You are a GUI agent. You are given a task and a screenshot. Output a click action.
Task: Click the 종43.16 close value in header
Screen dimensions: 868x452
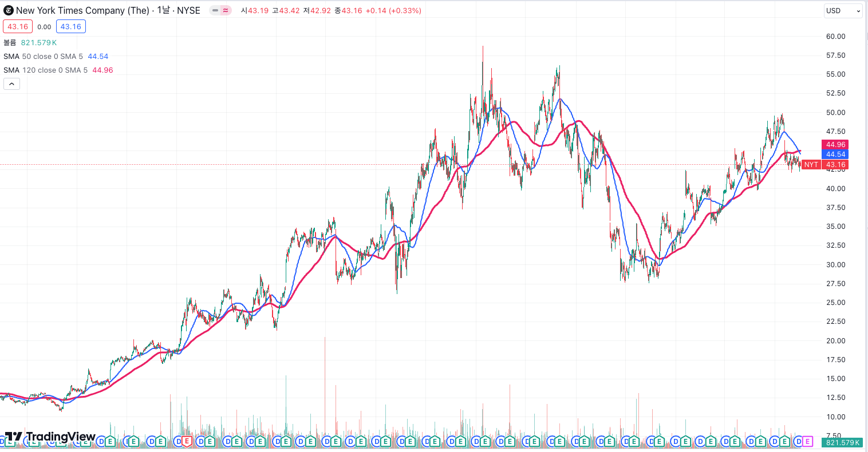(x=348, y=11)
